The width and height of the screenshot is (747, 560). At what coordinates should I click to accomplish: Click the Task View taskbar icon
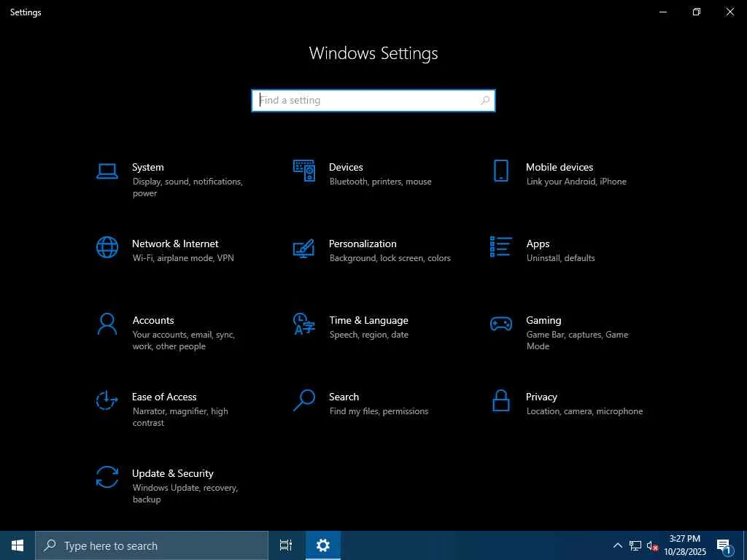[x=286, y=545]
